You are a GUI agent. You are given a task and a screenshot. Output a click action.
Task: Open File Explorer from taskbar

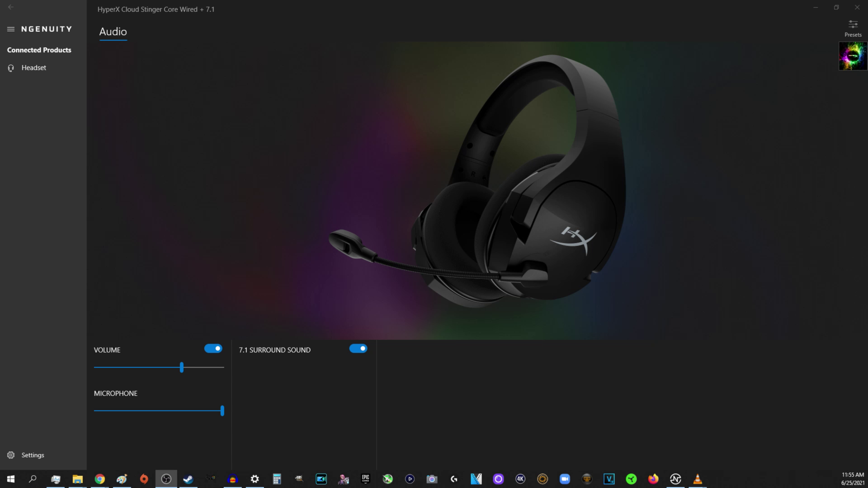tap(78, 479)
